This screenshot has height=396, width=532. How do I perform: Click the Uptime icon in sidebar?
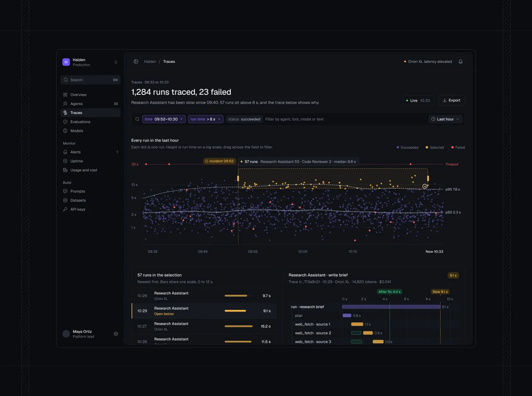[x=65, y=161]
